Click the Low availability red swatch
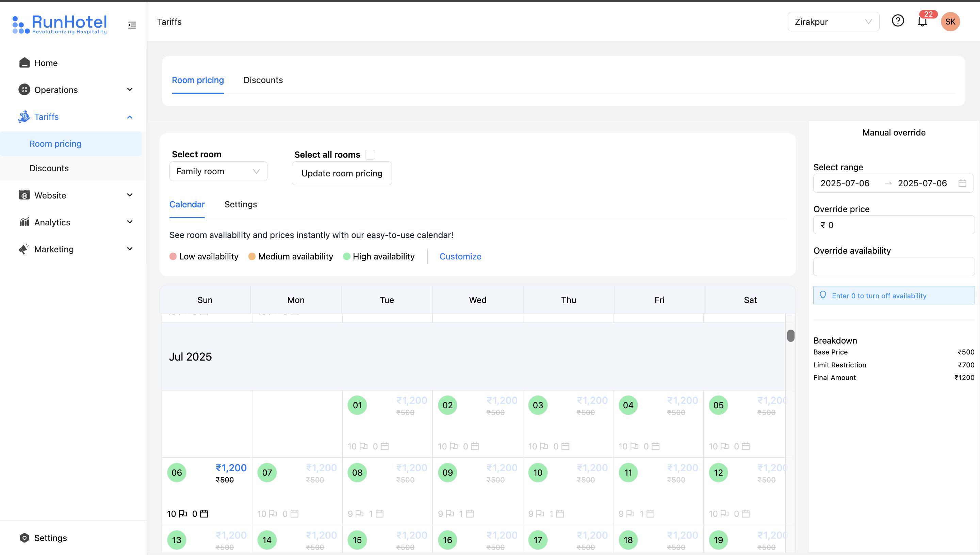 (173, 256)
